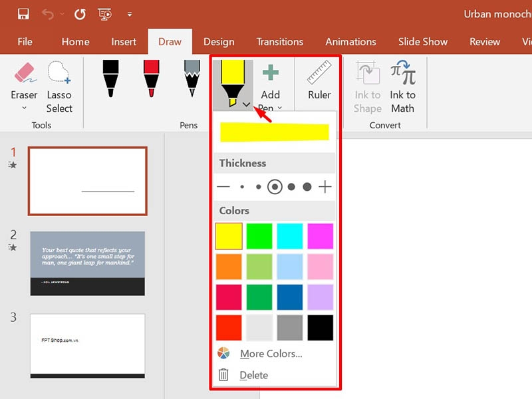Pick the black color swatch
The width and height of the screenshot is (532, 399).
tap(321, 328)
